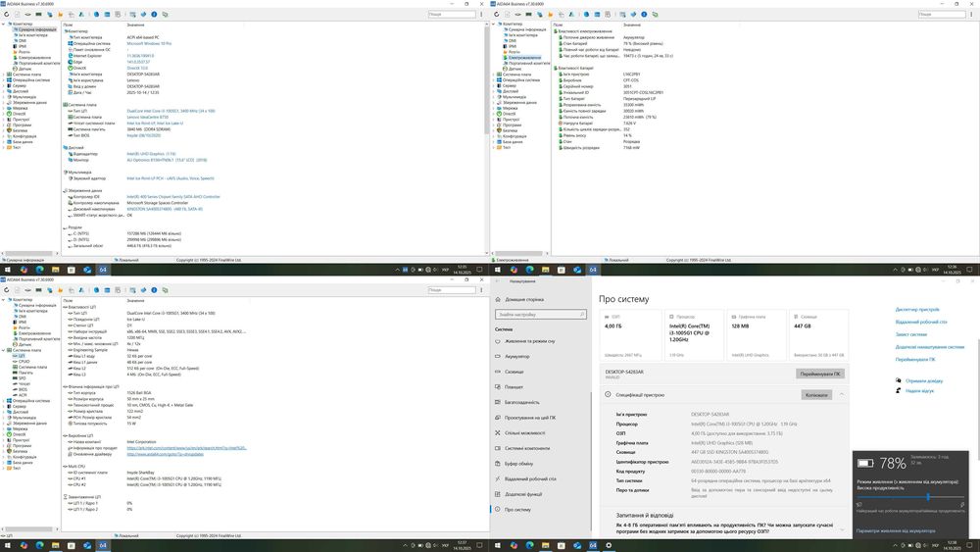This screenshot has height=552, width=980.
Task: Select SPD in CPU-details AIDA64 tree
Action: tap(22, 378)
